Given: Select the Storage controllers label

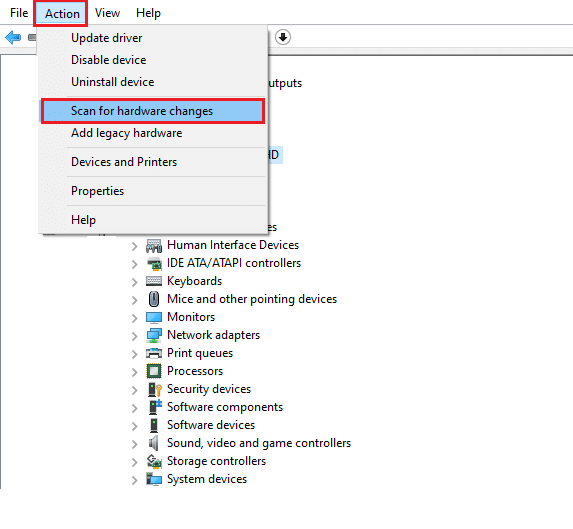Looking at the screenshot, I should (x=216, y=461).
